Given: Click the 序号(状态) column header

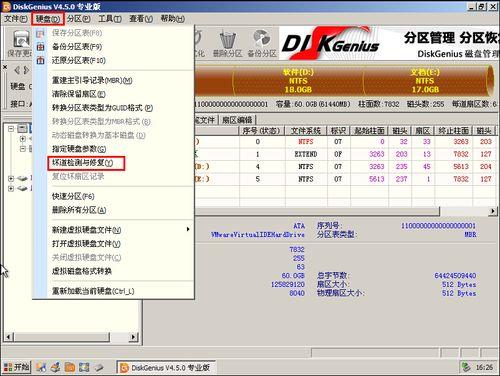Looking at the screenshot, I should click(261, 131).
